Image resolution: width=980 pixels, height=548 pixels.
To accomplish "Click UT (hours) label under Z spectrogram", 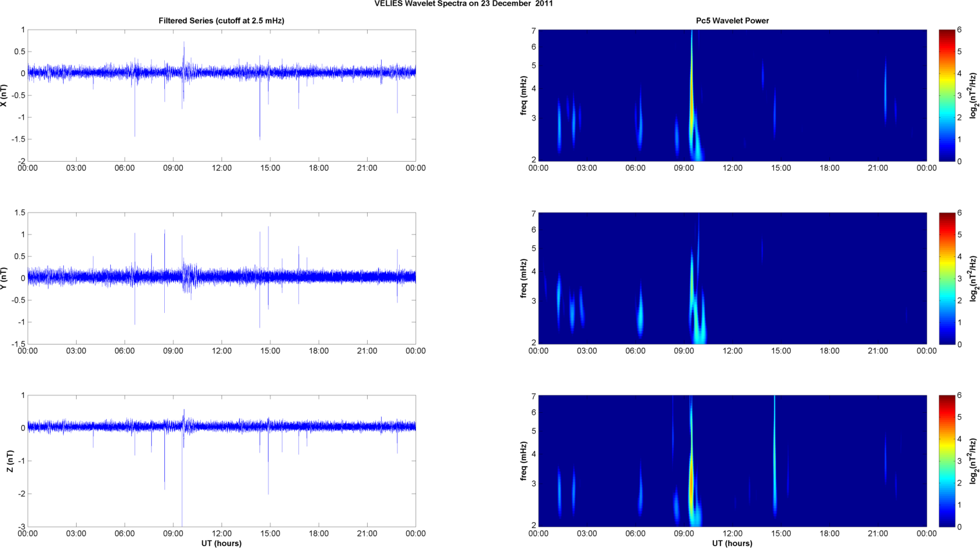I will (732, 543).
